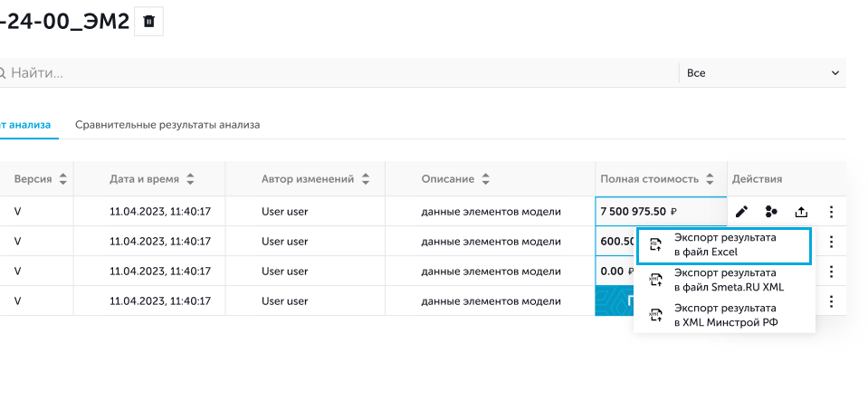The image size is (868, 410).
Task: Open the kebab menu in the third row
Action: pyautogui.click(x=831, y=272)
